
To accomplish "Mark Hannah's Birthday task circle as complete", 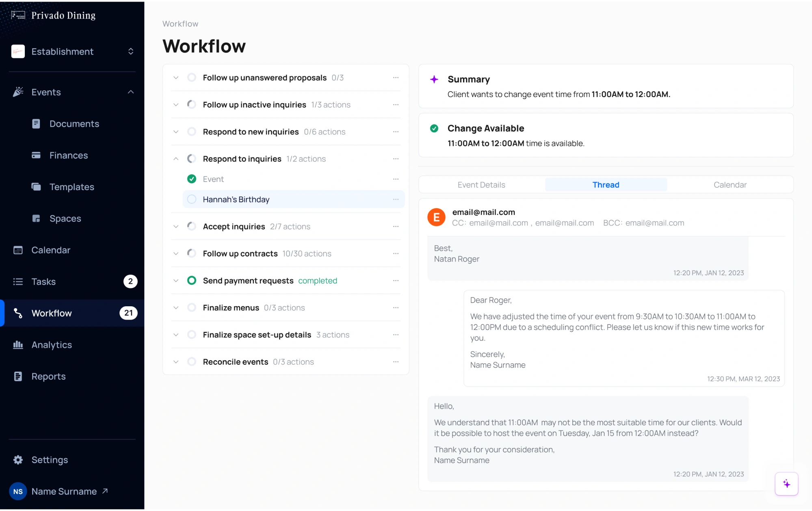I will [x=191, y=199].
